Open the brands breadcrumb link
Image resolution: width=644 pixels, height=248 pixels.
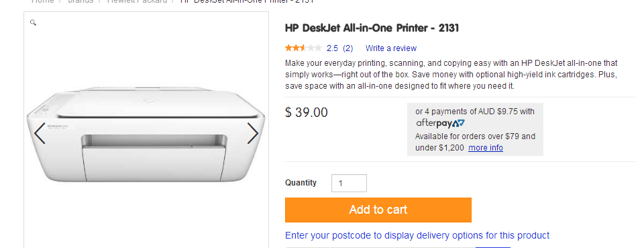(80, 1)
